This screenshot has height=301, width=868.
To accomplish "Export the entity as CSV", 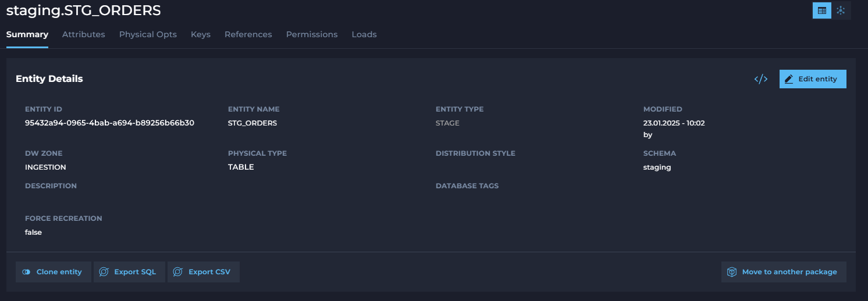I will [x=204, y=272].
